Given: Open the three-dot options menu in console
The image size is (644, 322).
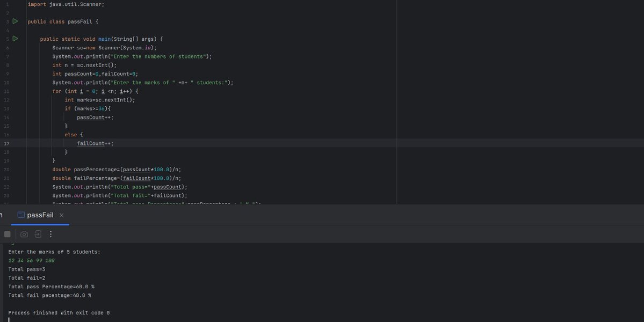Looking at the screenshot, I should point(50,233).
